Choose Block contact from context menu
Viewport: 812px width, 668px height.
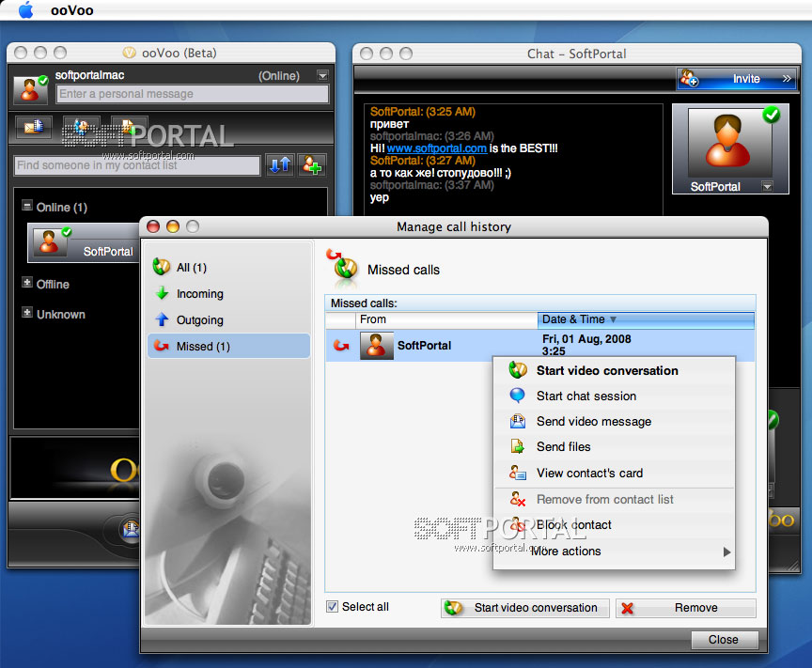pyautogui.click(x=614, y=525)
